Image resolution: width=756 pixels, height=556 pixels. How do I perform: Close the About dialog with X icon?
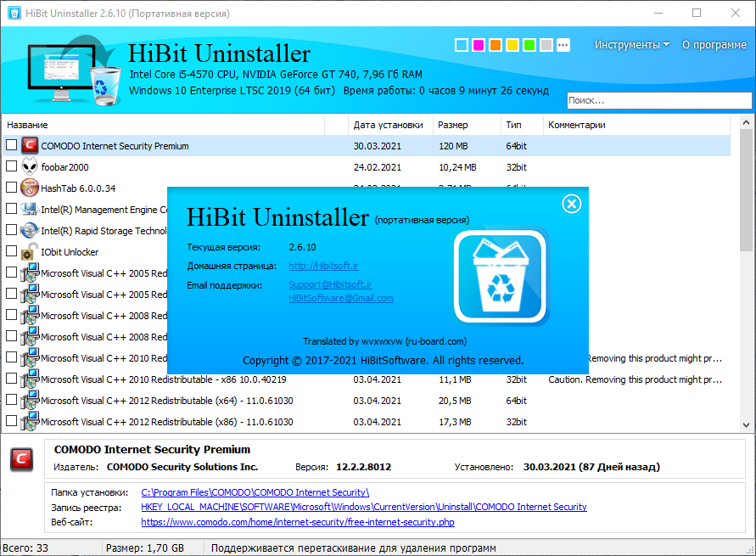click(x=572, y=204)
